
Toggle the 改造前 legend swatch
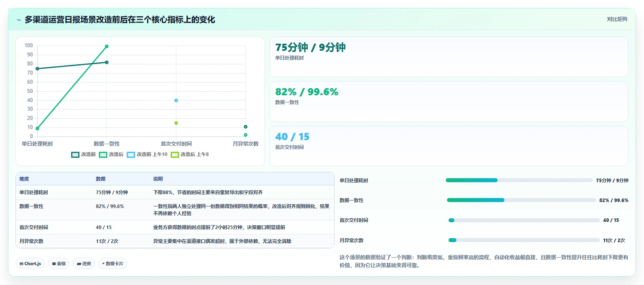75,154
